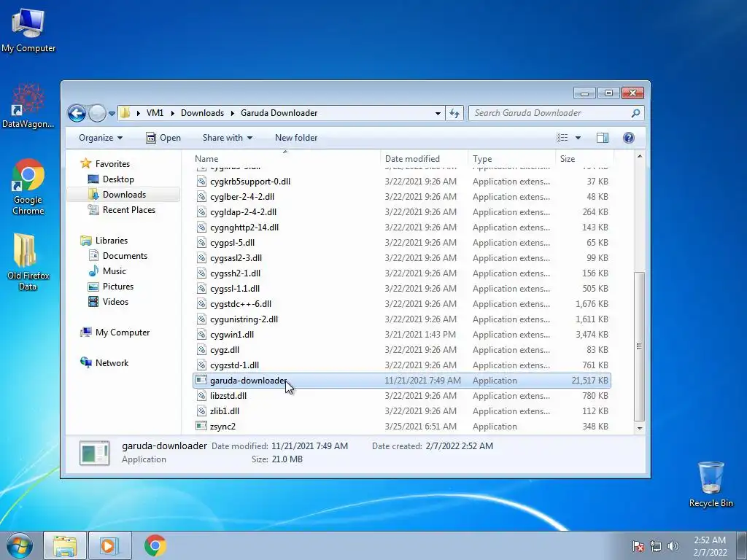
Task: Expand the view options dropdown arrow
Action: click(578, 138)
